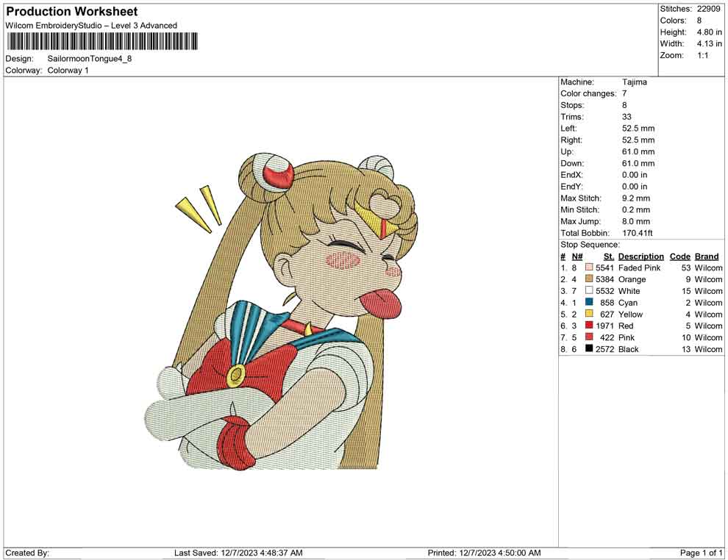
Task: Click the 'Stop Sequence:' heading
Action: click(590, 245)
